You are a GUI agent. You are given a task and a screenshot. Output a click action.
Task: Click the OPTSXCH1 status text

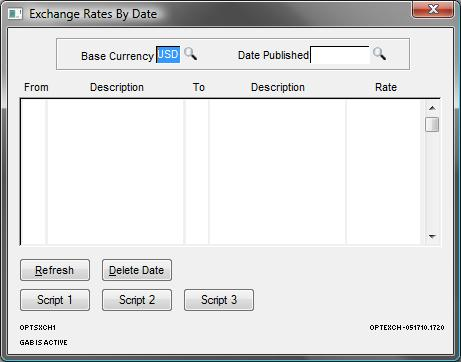coord(38,328)
